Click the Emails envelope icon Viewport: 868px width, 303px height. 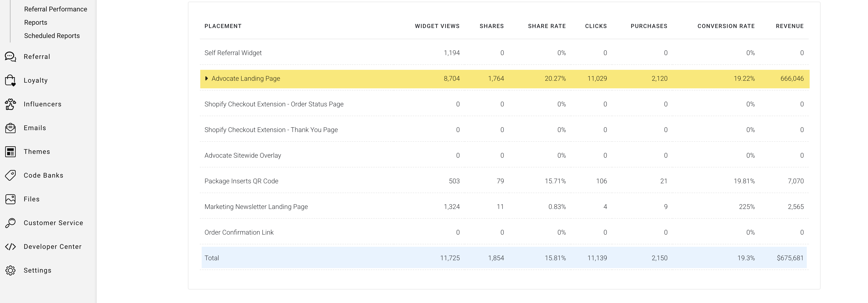coord(10,128)
